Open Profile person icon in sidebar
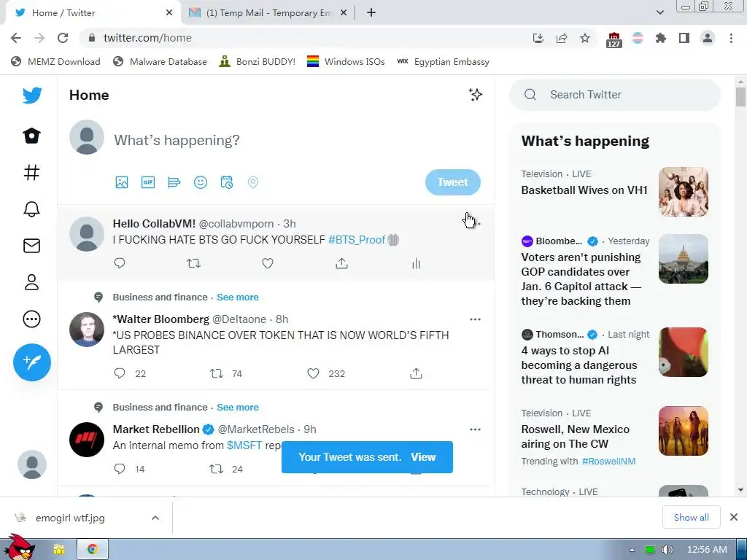Viewport: 747px width, 560px height. click(x=32, y=282)
